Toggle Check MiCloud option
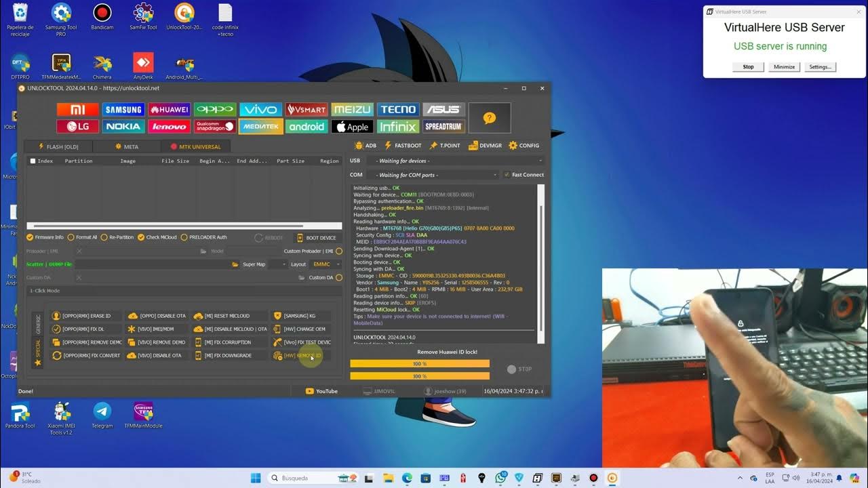Image resolution: width=868 pixels, height=488 pixels. point(157,237)
